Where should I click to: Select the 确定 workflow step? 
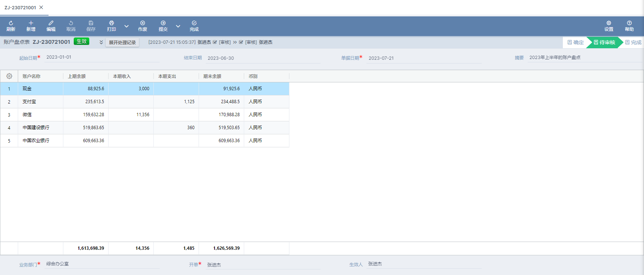(575, 42)
